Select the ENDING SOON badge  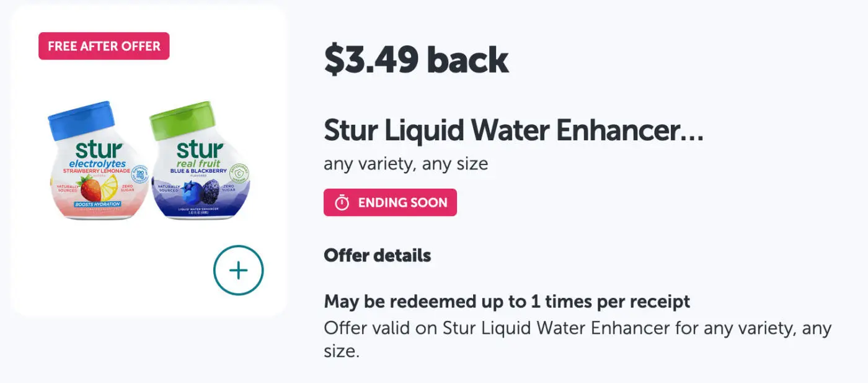(390, 202)
